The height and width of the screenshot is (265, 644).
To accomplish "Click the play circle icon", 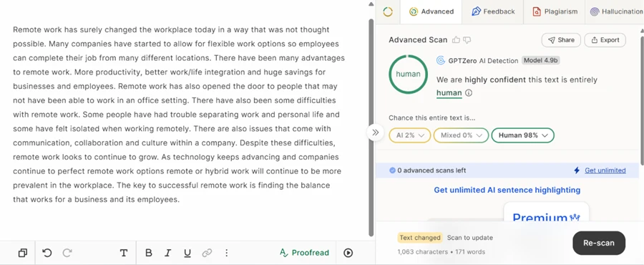I will tap(348, 253).
